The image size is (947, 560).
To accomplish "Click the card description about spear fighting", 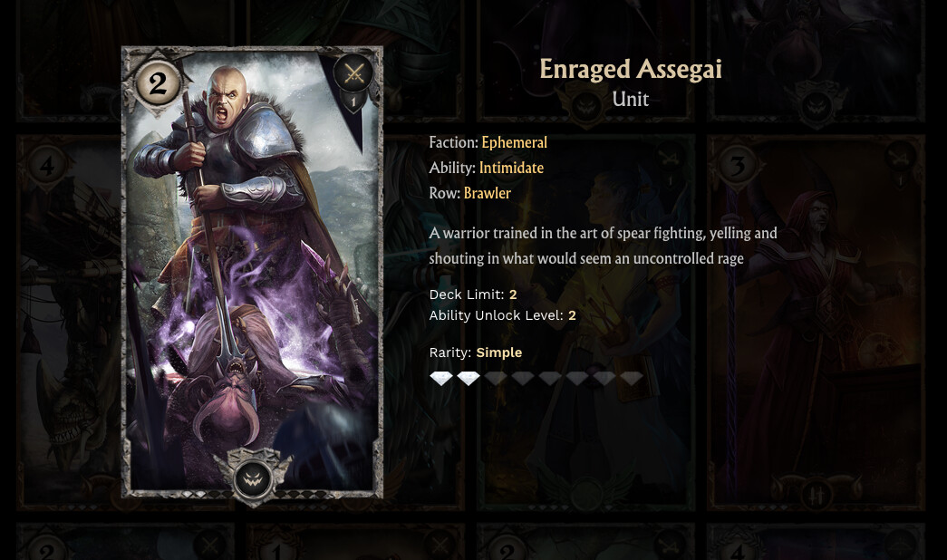I will pyautogui.click(x=603, y=246).
